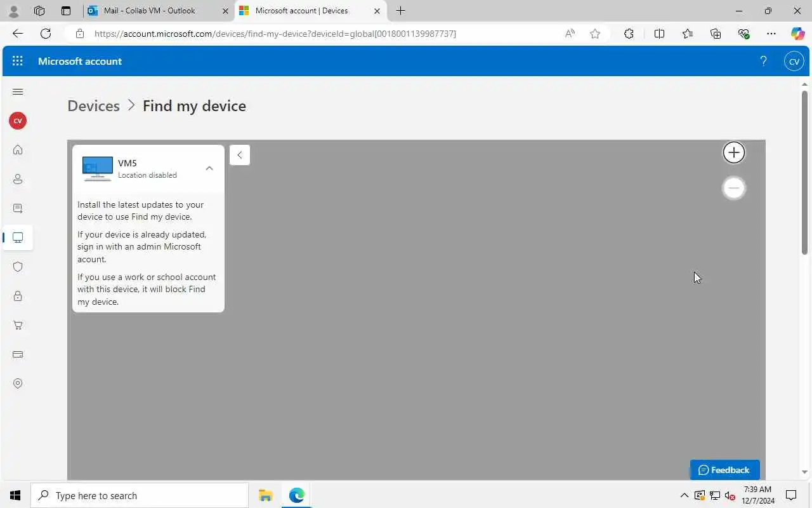Open Edge workspaces icon

(x=39, y=11)
